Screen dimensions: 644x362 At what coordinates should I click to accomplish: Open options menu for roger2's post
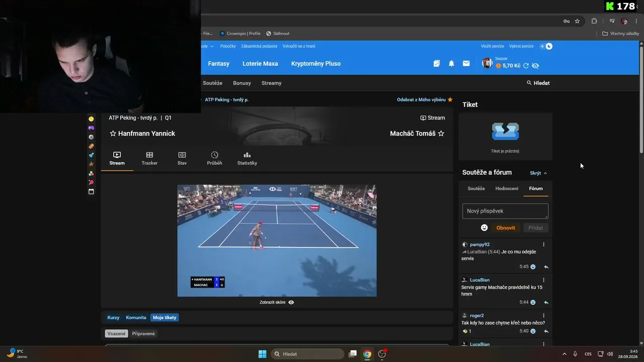tap(543, 316)
